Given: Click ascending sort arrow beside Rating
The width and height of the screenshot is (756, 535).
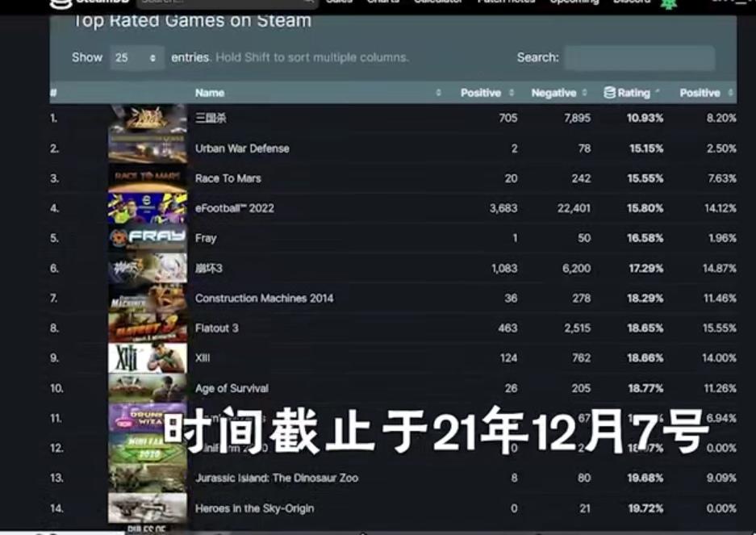Looking at the screenshot, I should pos(658,91).
